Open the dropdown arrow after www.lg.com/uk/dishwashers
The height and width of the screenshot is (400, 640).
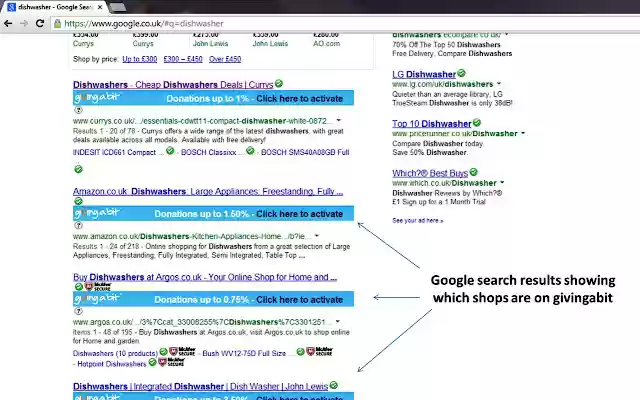tap(498, 84)
